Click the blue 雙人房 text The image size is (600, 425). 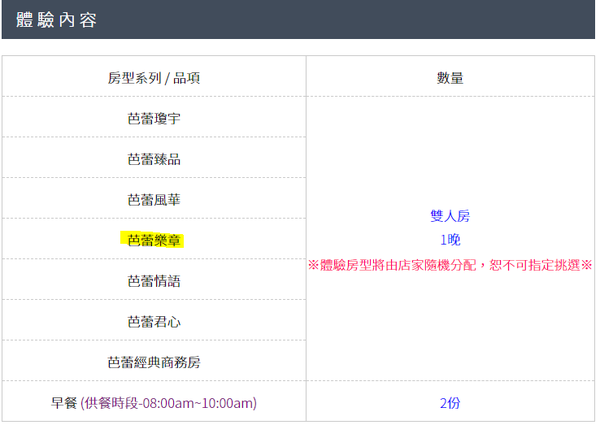click(x=449, y=214)
